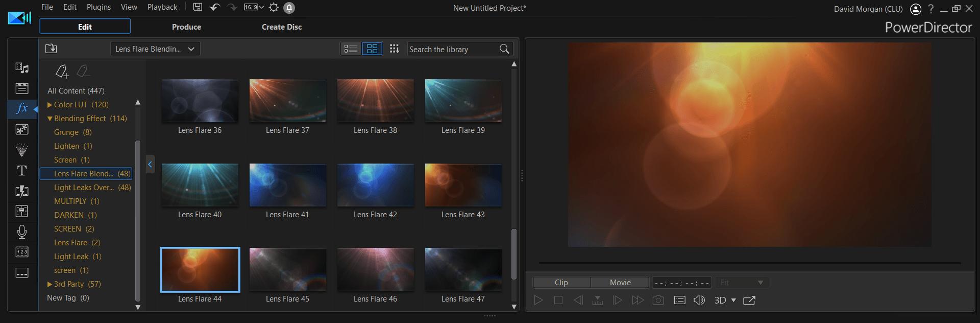Collapse the Blending Effect category
980x323 pixels.
click(x=50, y=119)
